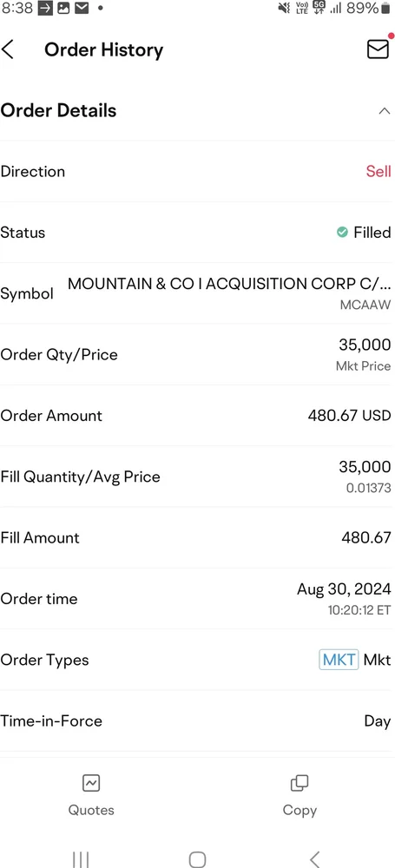Tap the Order Details heading
The height and width of the screenshot is (868, 395).
coord(58,111)
